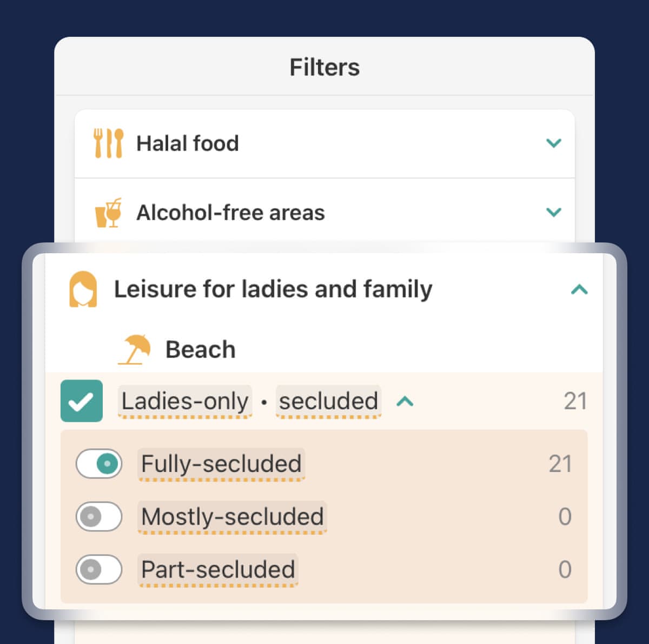
Task: Click the Alcohol-free areas label
Action: click(230, 213)
